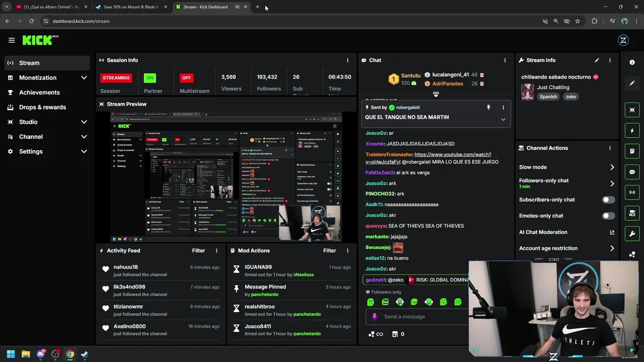Open Chat panel options menu

pyautogui.click(x=505, y=60)
